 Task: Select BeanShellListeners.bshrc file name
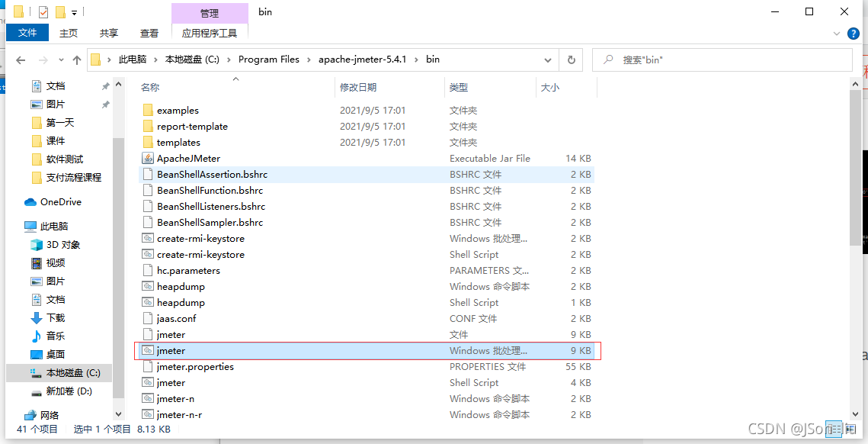tap(211, 207)
